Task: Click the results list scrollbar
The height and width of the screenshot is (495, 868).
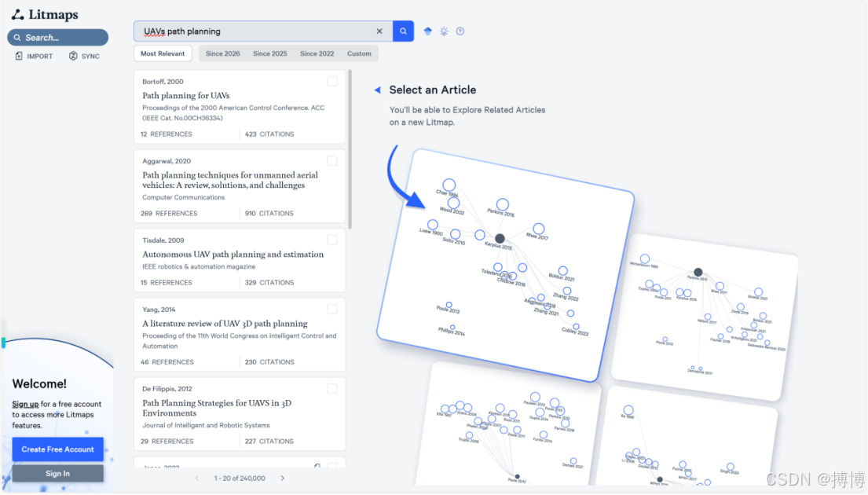Action: pyautogui.click(x=350, y=149)
